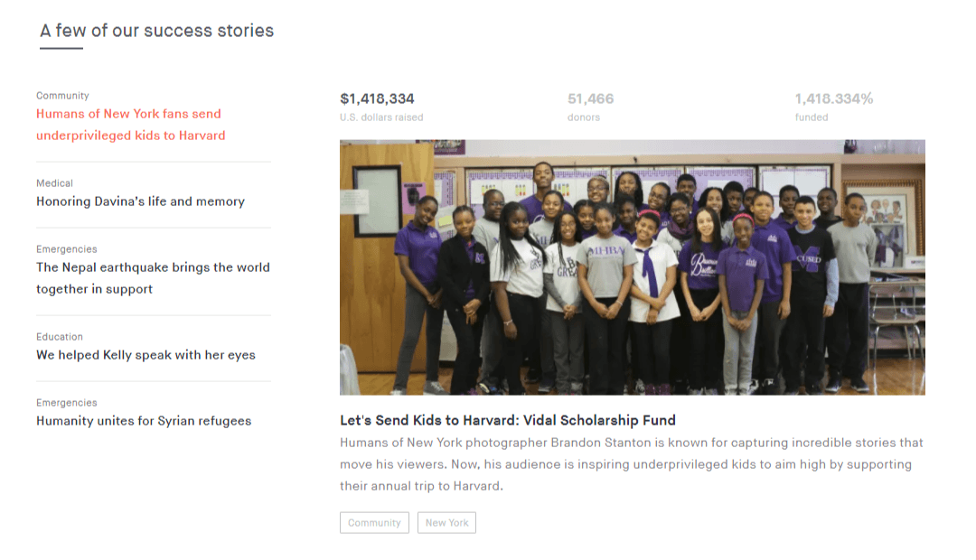Image resolution: width=976 pixels, height=560 pixels.
Task: Click the 1,418.334% funded statistic
Action: tap(834, 99)
